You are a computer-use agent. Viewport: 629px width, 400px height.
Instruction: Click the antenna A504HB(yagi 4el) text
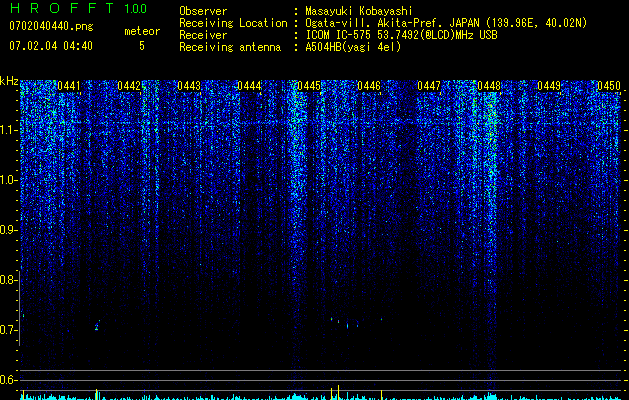click(353, 47)
